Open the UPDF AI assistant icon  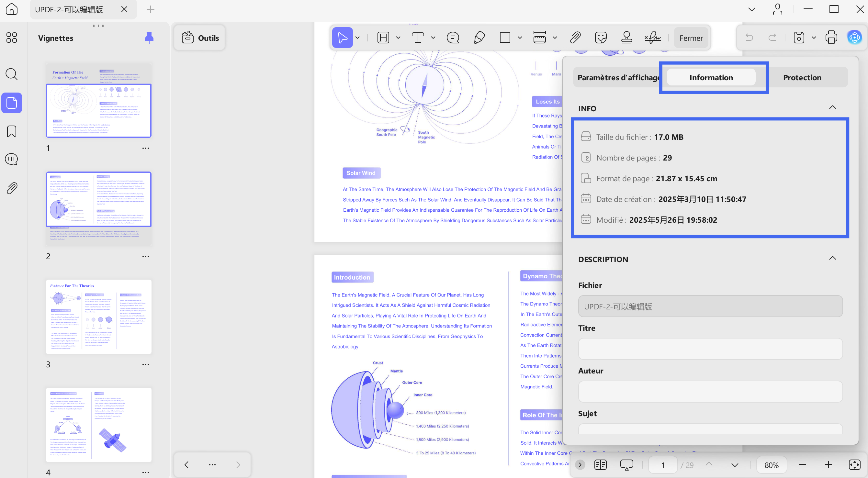point(854,38)
